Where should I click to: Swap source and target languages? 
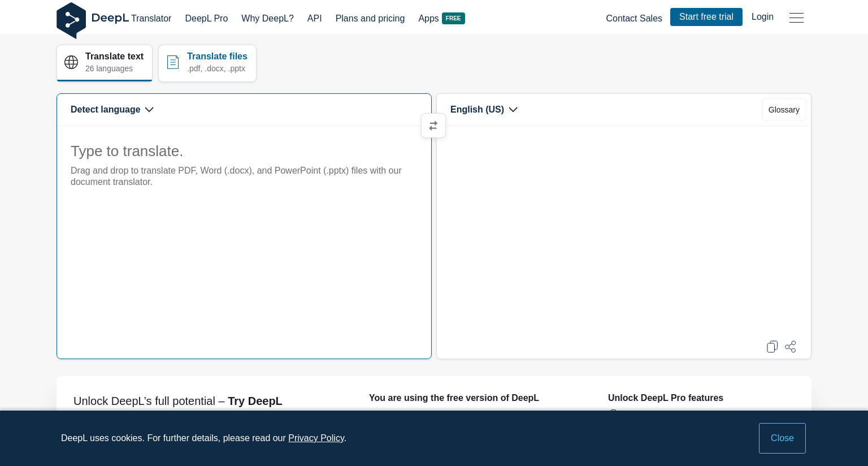point(433,126)
